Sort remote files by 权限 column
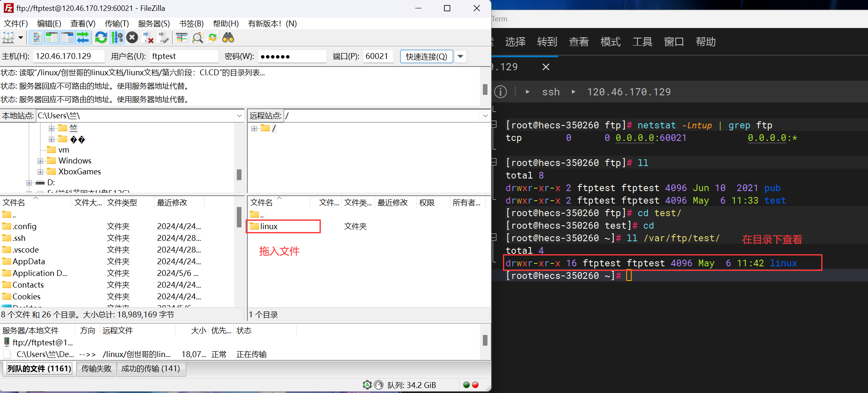The image size is (868, 393). click(x=433, y=202)
